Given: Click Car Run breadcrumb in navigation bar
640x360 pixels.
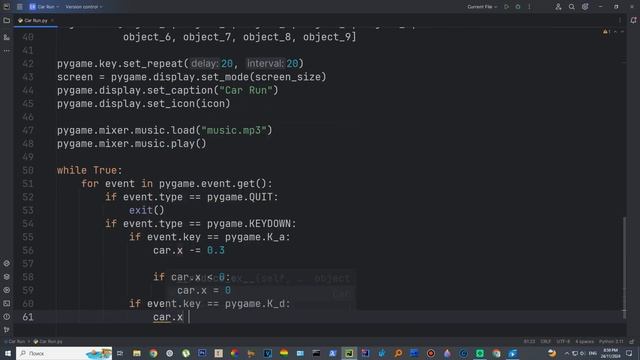Looking at the screenshot, I should click(x=16, y=341).
